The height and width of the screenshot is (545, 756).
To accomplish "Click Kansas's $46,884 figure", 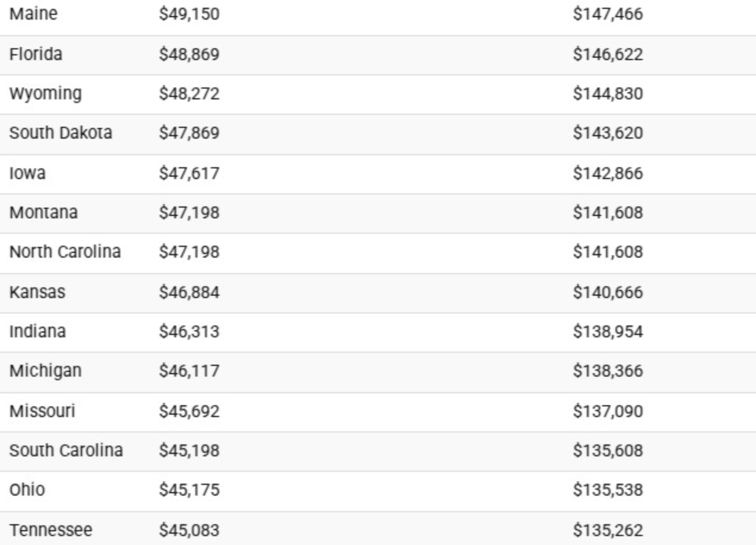I will coord(189,292).
